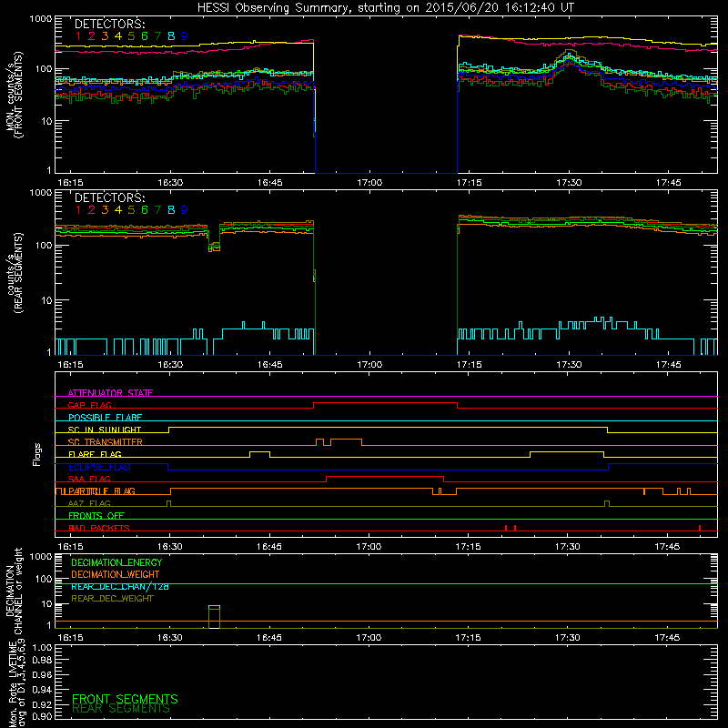Click magenta detector 2 in rear segments legend
This screenshot has width=728, height=728.
click(92, 210)
